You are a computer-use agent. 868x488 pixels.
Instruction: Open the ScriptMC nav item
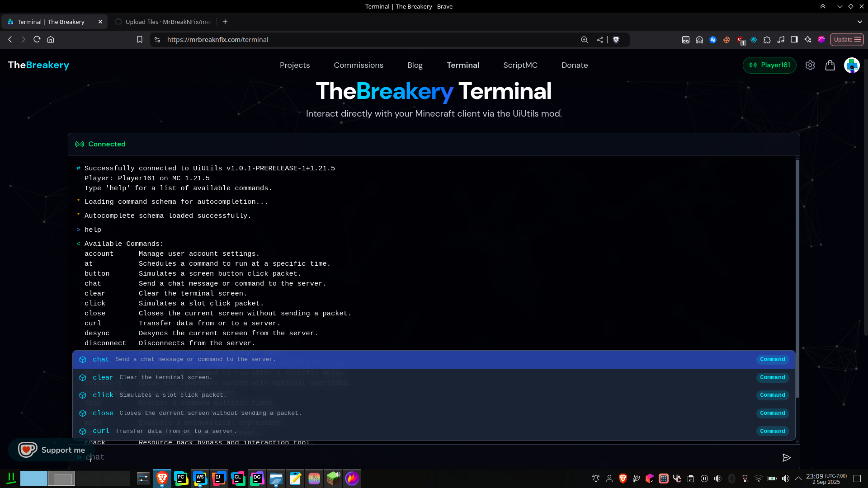(x=520, y=65)
